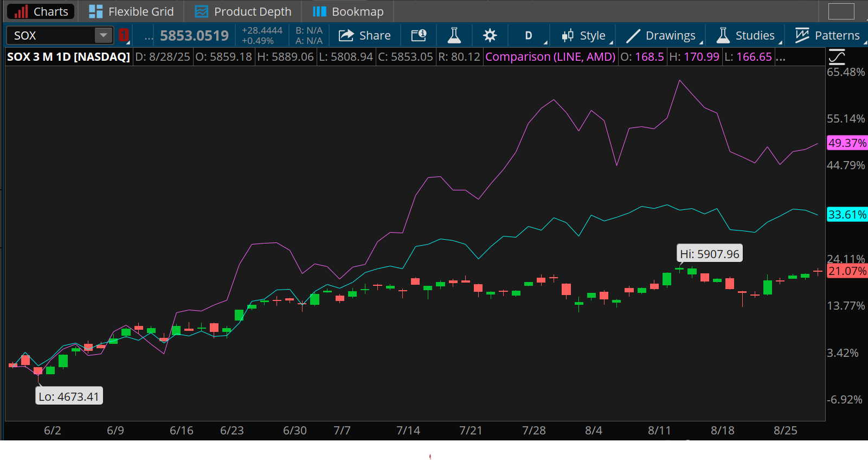The image size is (868, 461).
Task: Click the 33.61% cyan axis label
Action: tap(847, 215)
